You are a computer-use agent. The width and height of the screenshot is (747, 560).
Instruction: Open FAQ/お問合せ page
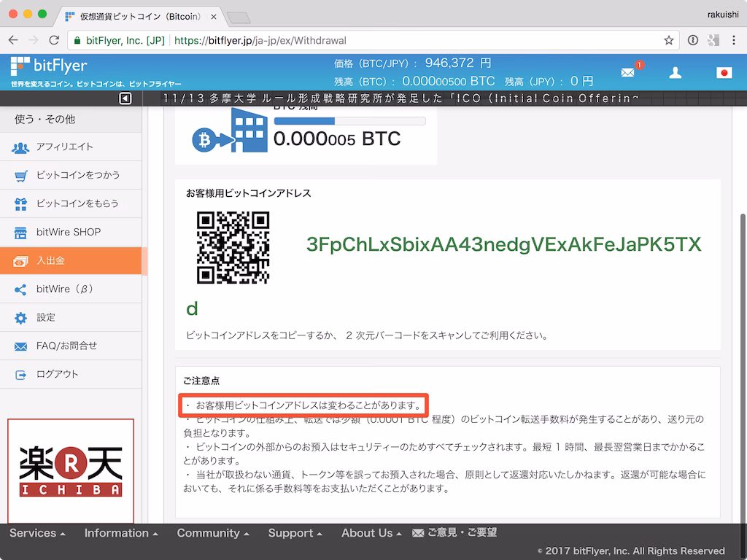point(71,346)
